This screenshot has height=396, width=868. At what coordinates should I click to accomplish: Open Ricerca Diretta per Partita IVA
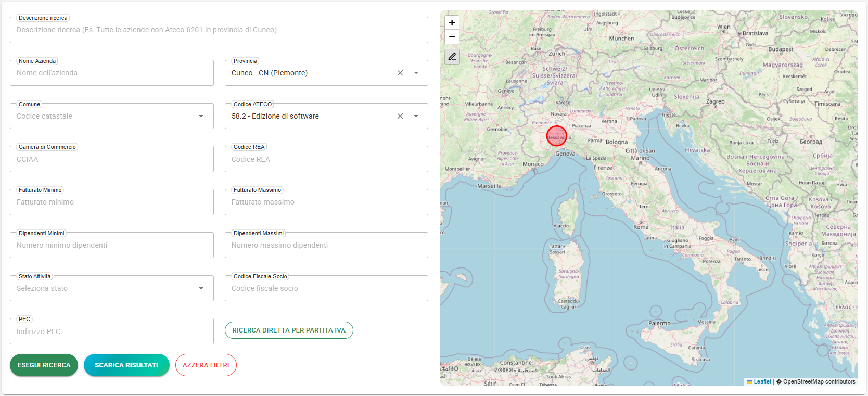coord(289,330)
